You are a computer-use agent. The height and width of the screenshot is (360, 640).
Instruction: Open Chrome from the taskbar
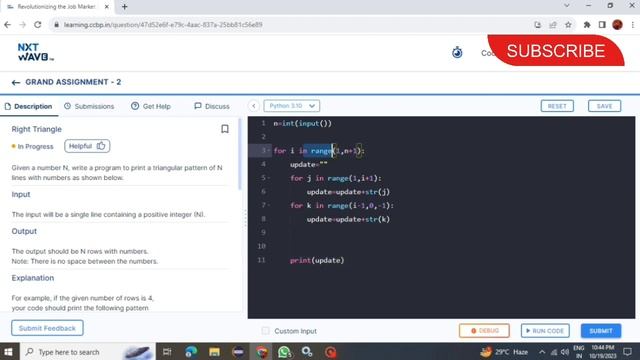tap(262, 352)
